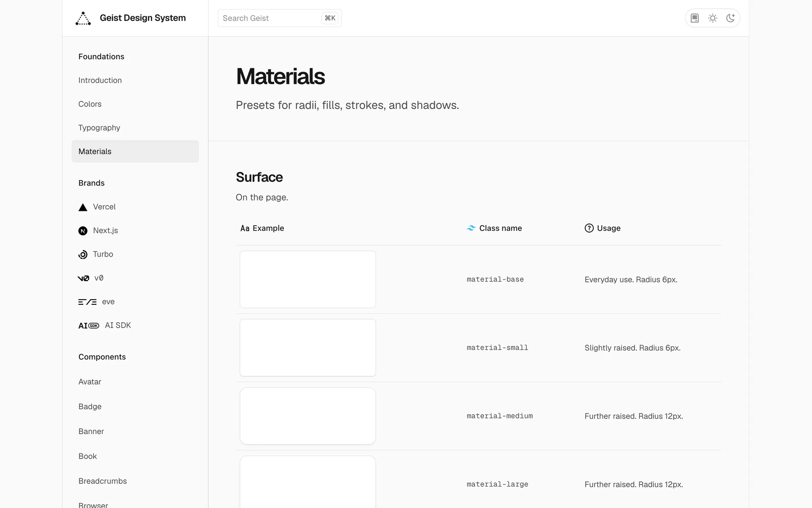Open the AI SDK brand page
This screenshot has width=812, height=508.
(x=118, y=325)
